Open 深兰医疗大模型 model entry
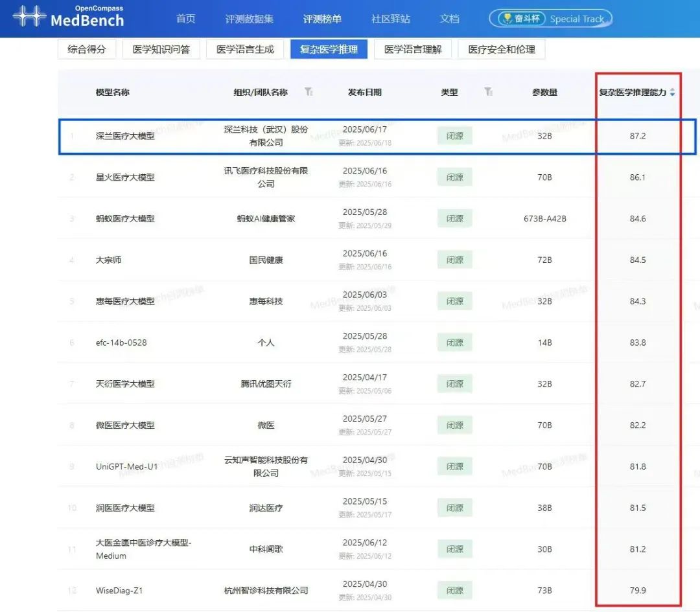Screen dimensions: 700x612 [125, 136]
